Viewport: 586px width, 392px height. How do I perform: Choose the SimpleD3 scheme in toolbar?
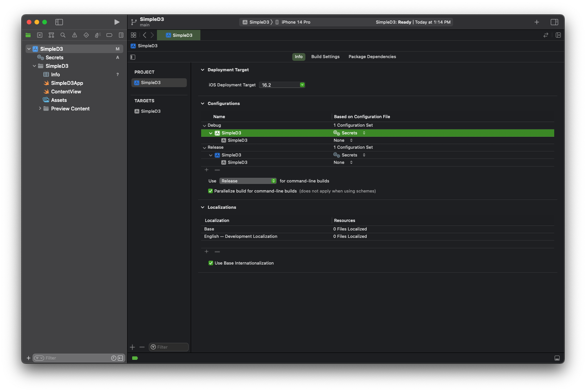(x=256, y=22)
